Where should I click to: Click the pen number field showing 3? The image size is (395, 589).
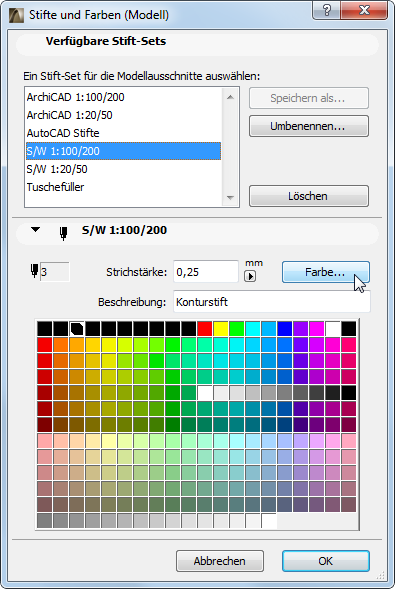(54, 272)
